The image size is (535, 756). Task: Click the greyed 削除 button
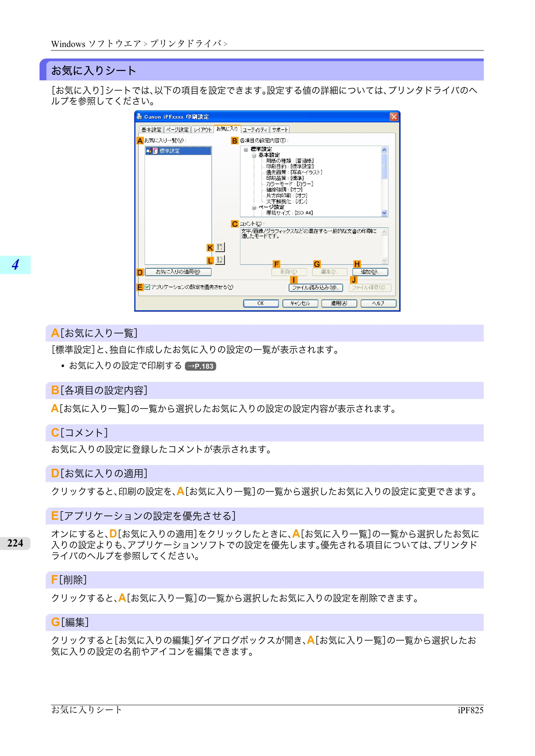click(x=289, y=272)
